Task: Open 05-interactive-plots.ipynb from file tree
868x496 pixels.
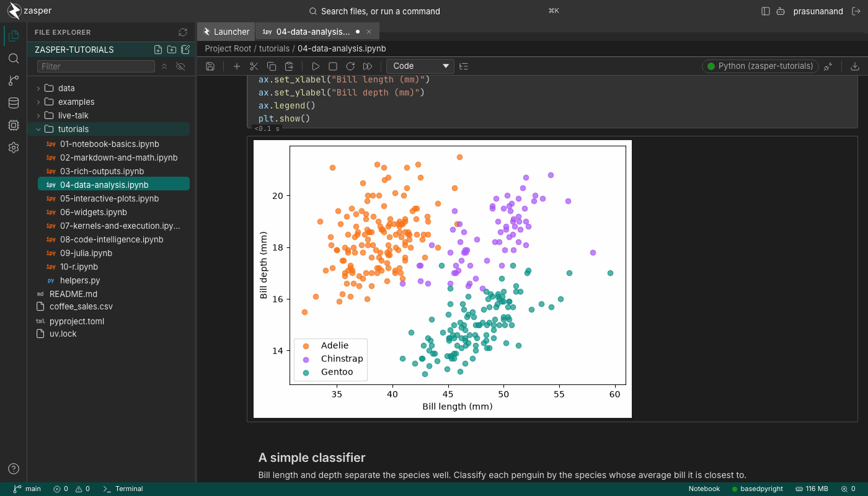Action: (109, 198)
